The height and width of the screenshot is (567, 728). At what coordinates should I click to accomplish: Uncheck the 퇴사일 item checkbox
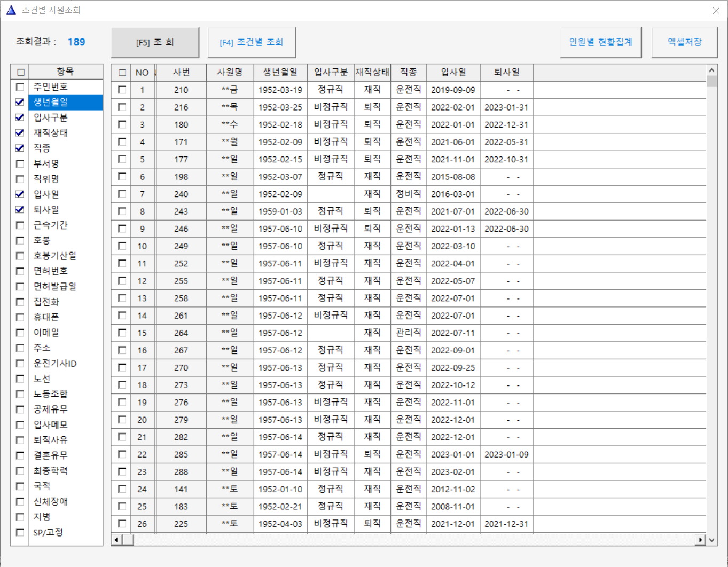pyautogui.click(x=20, y=209)
